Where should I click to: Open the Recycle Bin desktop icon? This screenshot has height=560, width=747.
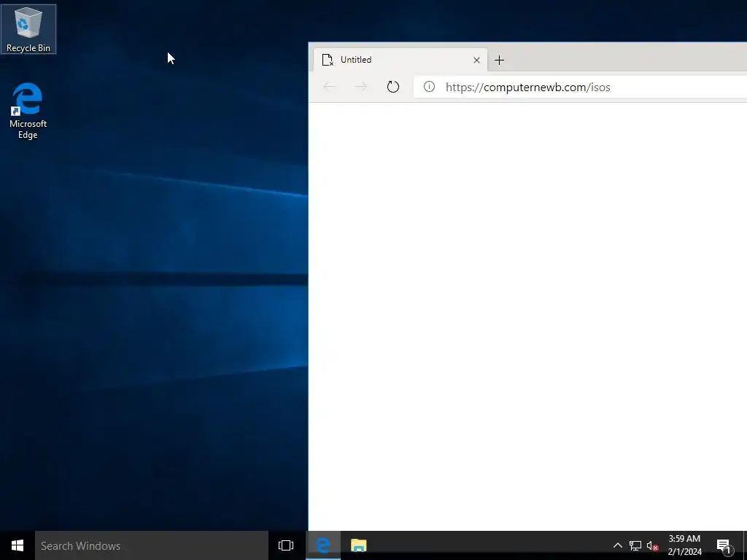tap(28, 29)
